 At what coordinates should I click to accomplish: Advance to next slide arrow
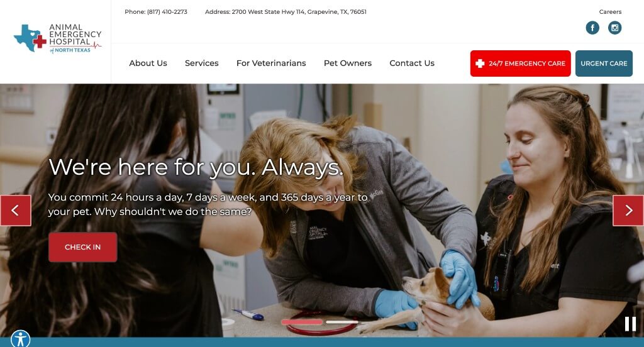[x=628, y=210]
